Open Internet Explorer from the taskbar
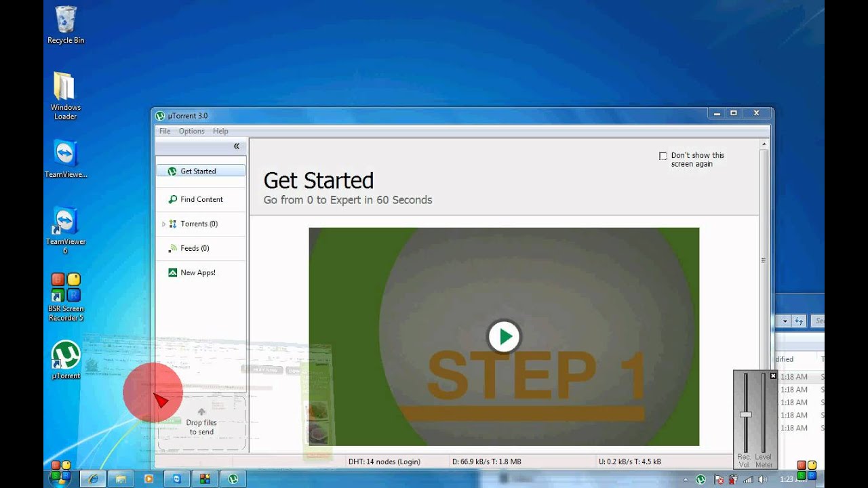Viewport: 868px width, 488px height. click(x=94, y=479)
